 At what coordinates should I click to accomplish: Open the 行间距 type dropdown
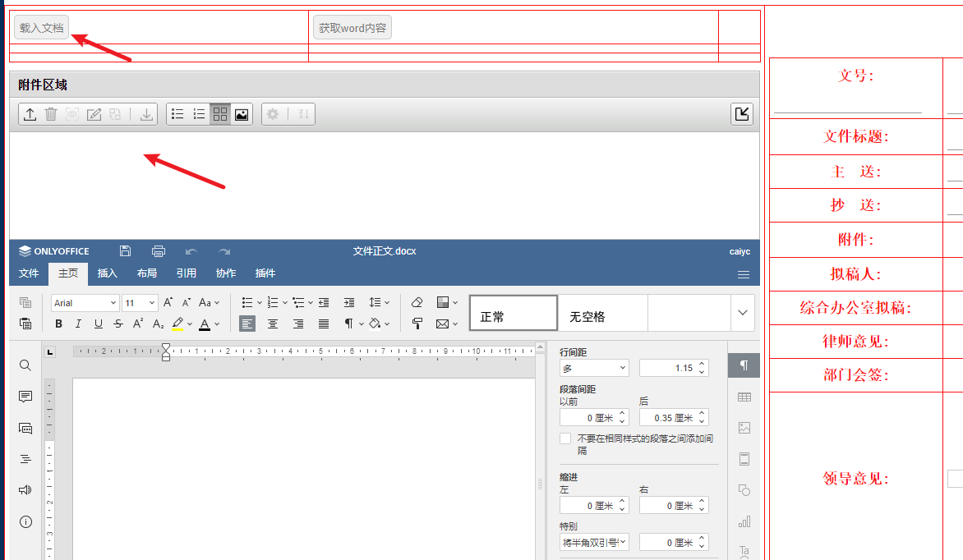click(594, 368)
